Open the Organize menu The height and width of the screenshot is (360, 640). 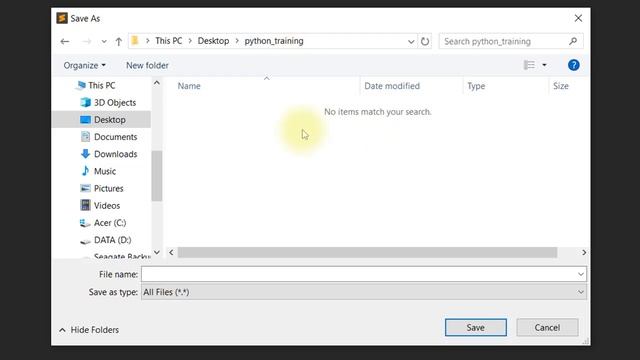84,65
